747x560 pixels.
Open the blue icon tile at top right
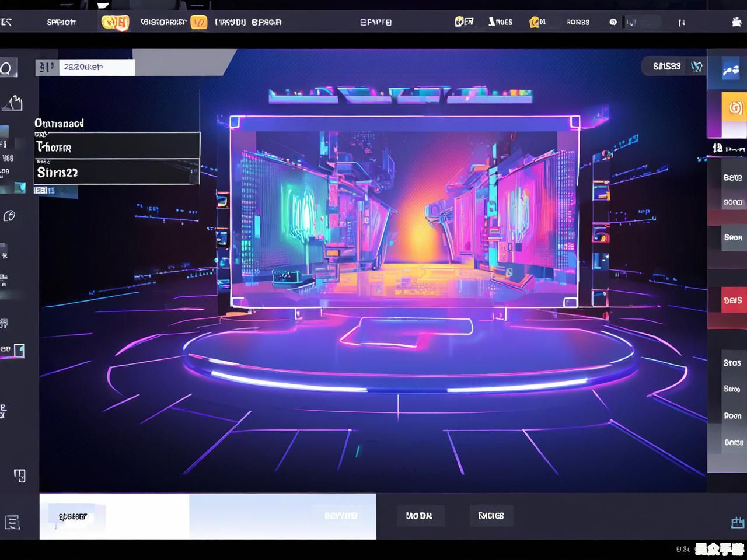(x=731, y=71)
